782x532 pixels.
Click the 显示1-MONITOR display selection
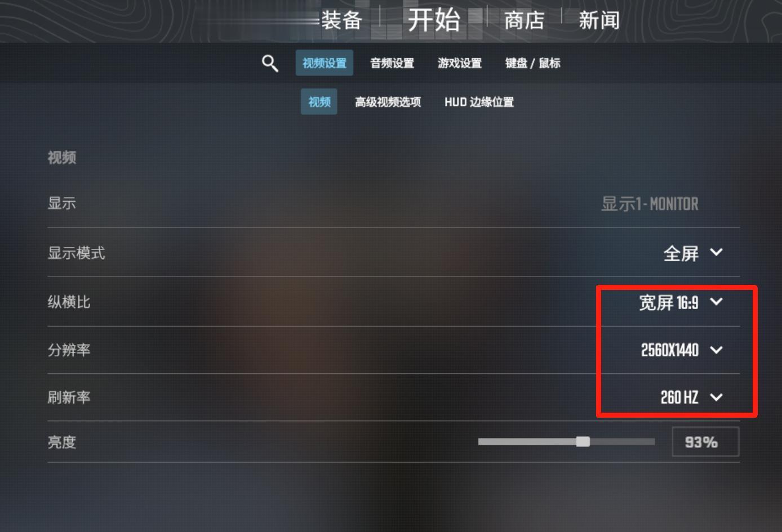tap(650, 204)
